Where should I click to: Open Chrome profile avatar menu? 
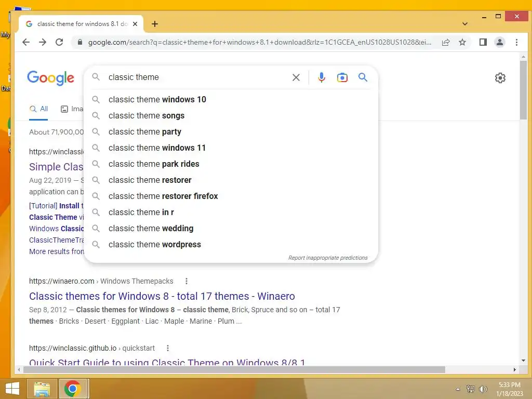499,42
